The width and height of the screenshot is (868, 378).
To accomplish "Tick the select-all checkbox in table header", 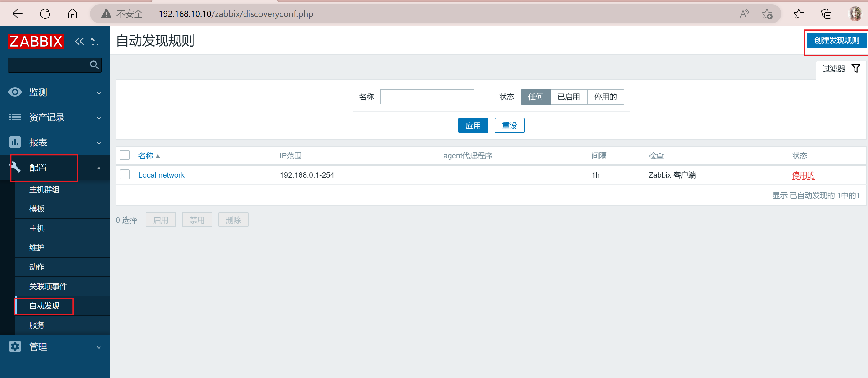I will 125,155.
